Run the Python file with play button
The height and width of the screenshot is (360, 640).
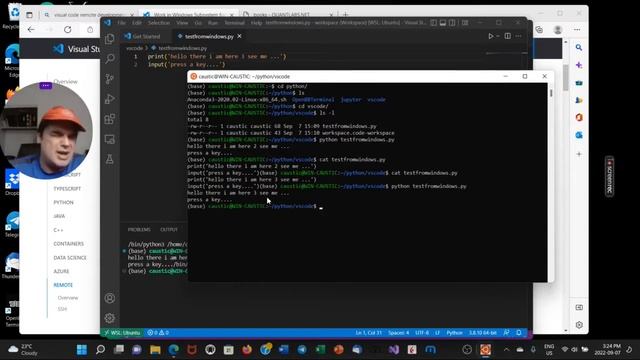[x=491, y=36]
